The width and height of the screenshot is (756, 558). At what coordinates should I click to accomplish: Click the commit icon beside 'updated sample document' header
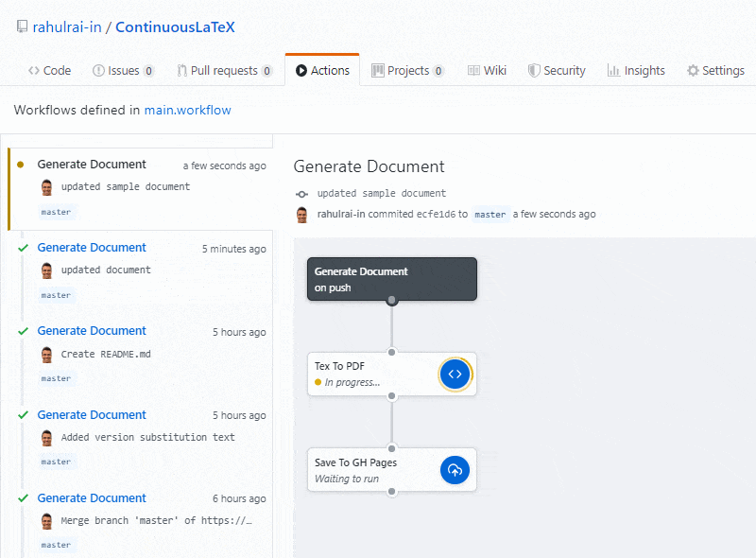[x=301, y=194]
